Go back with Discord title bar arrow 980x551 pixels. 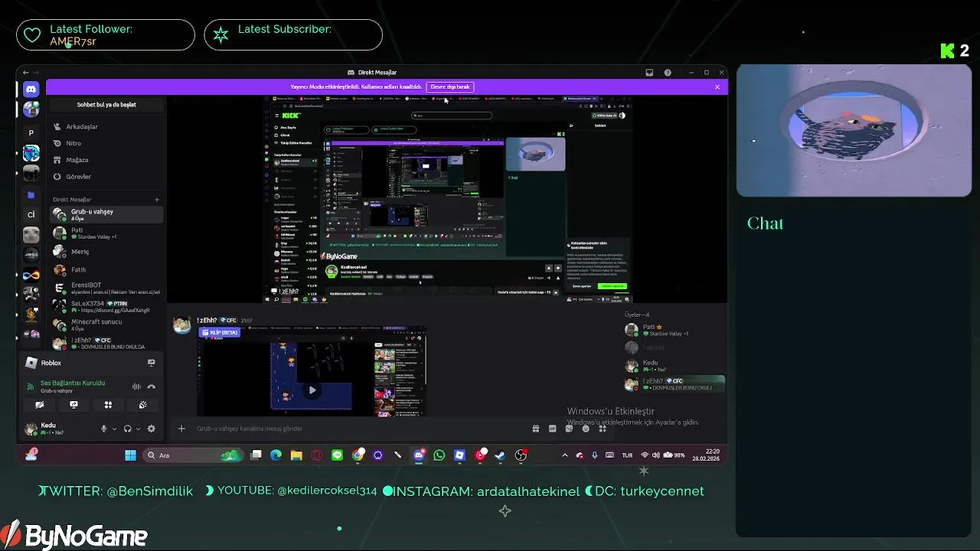25,73
